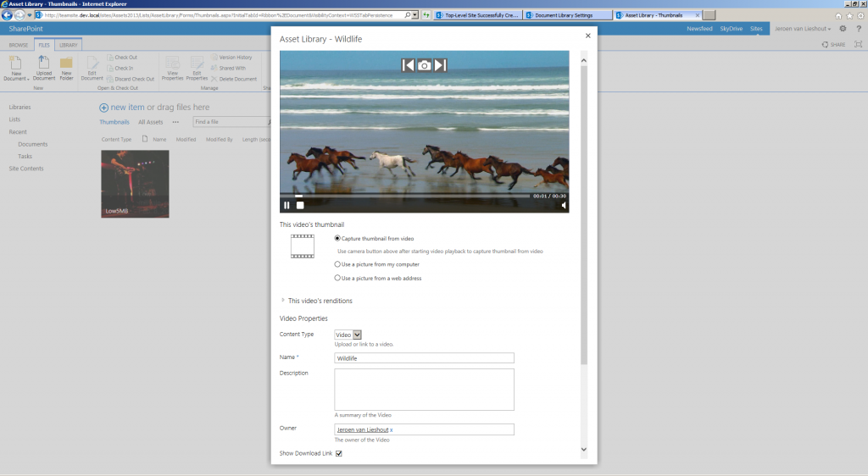Open Libraries in the left navigation
Image resolution: width=868 pixels, height=476 pixels.
[20, 108]
